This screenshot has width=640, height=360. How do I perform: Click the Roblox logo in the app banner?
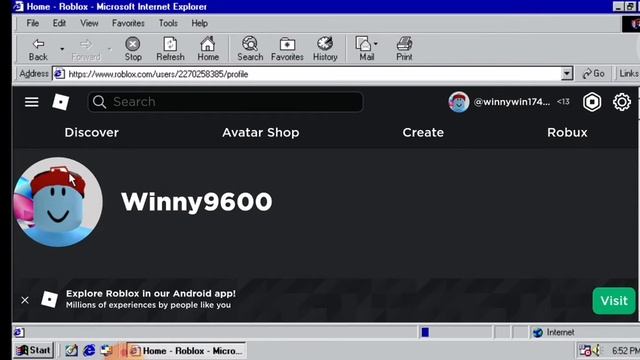point(49,300)
